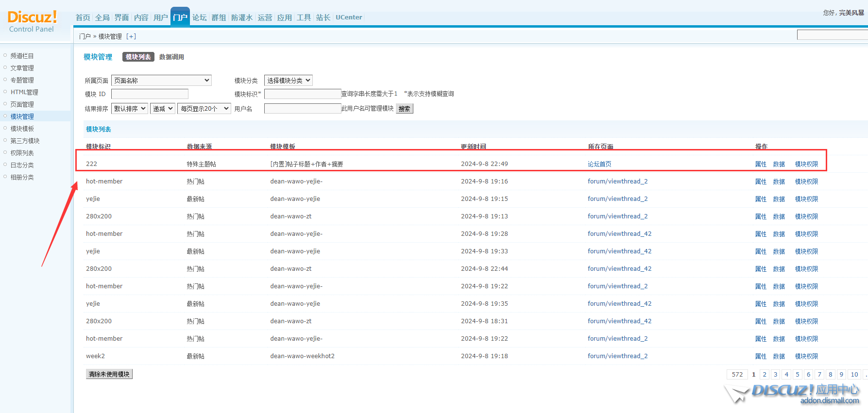868x413 pixels.
Task: Open 属性 for the 222 module
Action: 761,164
